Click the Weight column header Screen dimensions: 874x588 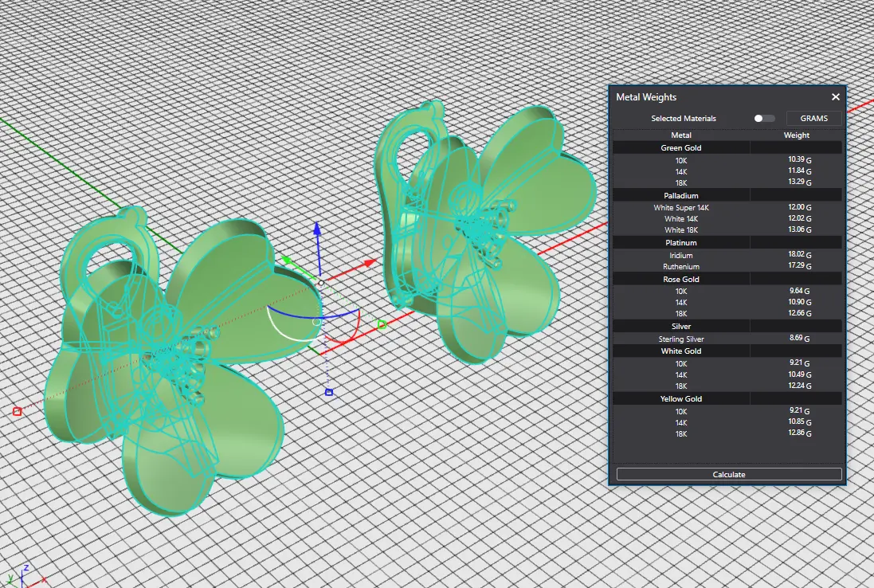[796, 135]
